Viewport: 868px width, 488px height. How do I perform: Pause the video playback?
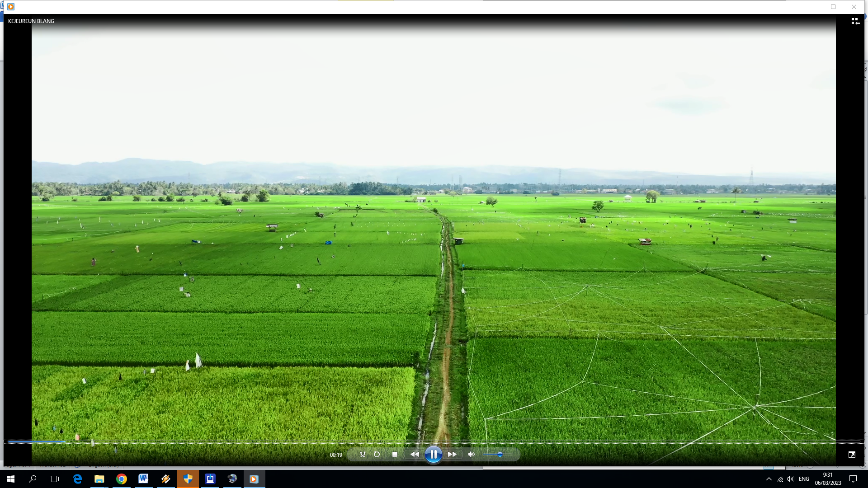433,455
